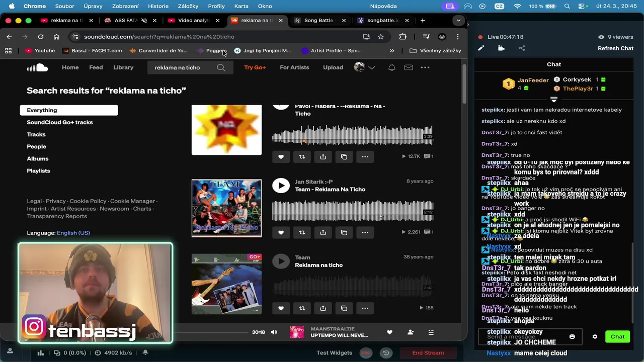644x362 pixels.
Task: Open SoundCloud notifications bell
Action: (x=392, y=67)
